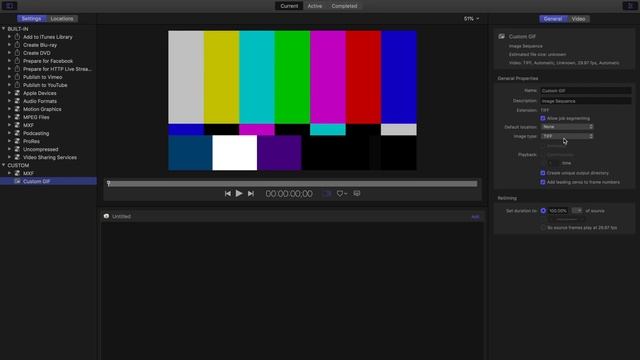This screenshot has height=360, width=640.
Task: Click the ProRes group icon
Action: pyautogui.click(x=17, y=141)
